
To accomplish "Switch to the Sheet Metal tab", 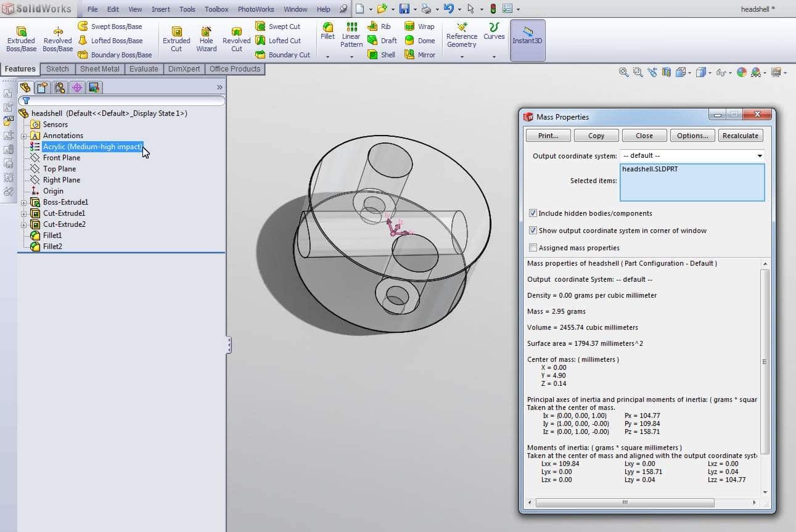I will pyautogui.click(x=100, y=69).
